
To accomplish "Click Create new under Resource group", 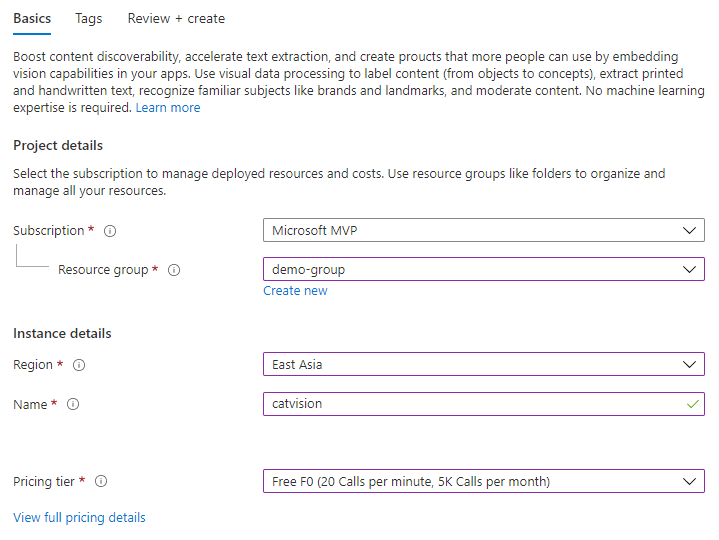I will click(295, 291).
